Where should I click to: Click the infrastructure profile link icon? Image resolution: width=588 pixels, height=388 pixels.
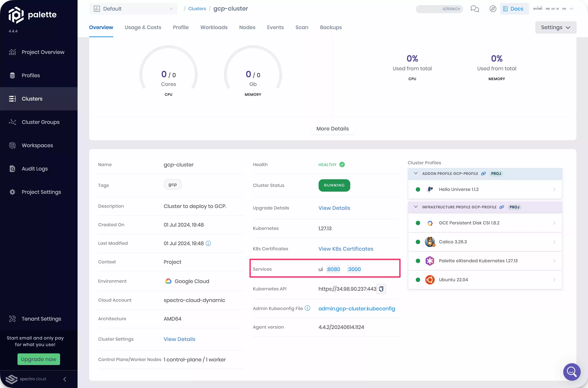(x=502, y=207)
